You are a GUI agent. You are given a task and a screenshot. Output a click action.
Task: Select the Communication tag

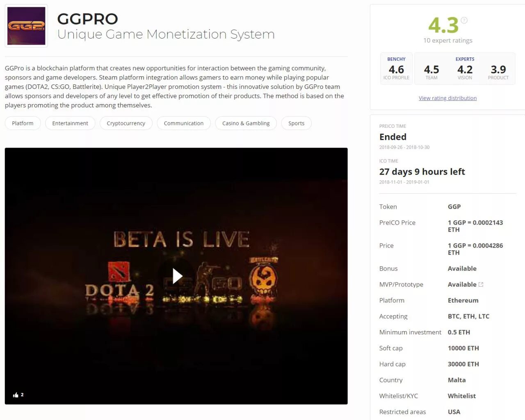pos(184,123)
